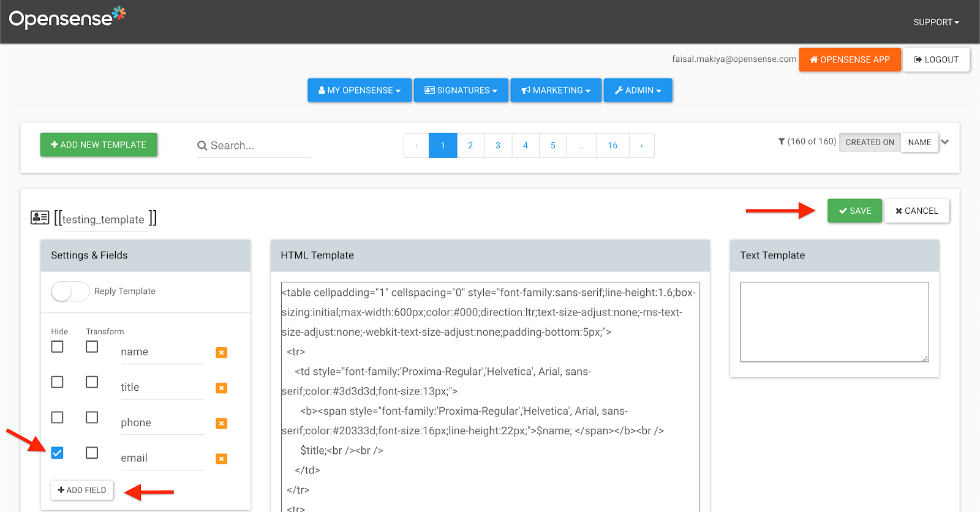
Task: Remove the email field with orange X
Action: coord(222,459)
